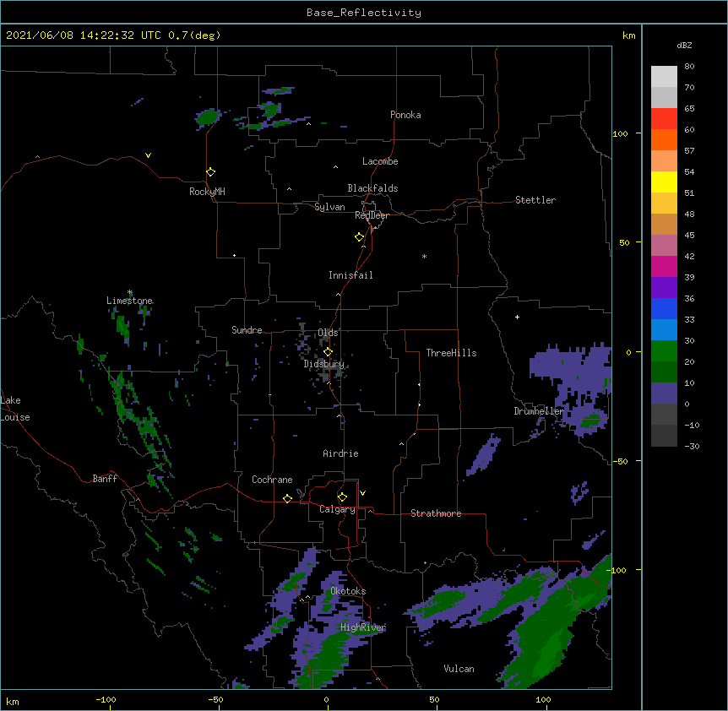
Task: Click the Drumheller label
Action: pyautogui.click(x=539, y=411)
